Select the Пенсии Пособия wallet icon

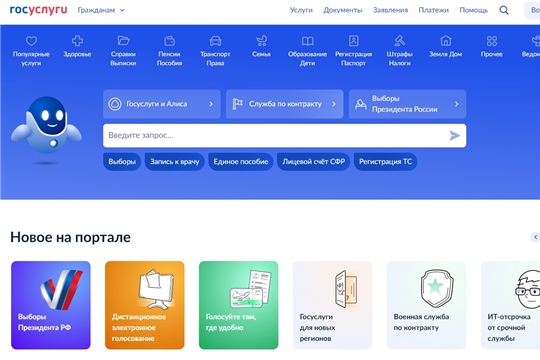pyautogui.click(x=169, y=41)
